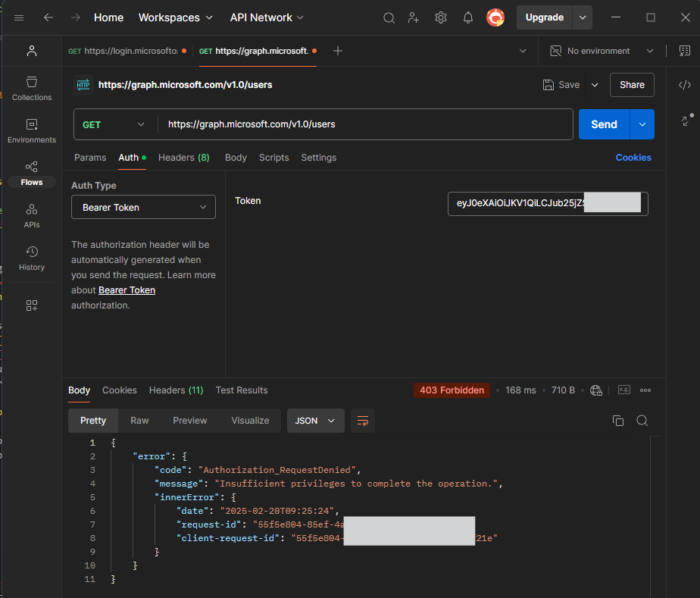700x598 pixels.
Task: Change the Bearer Token auth type
Action: pyautogui.click(x=143, y=207)
